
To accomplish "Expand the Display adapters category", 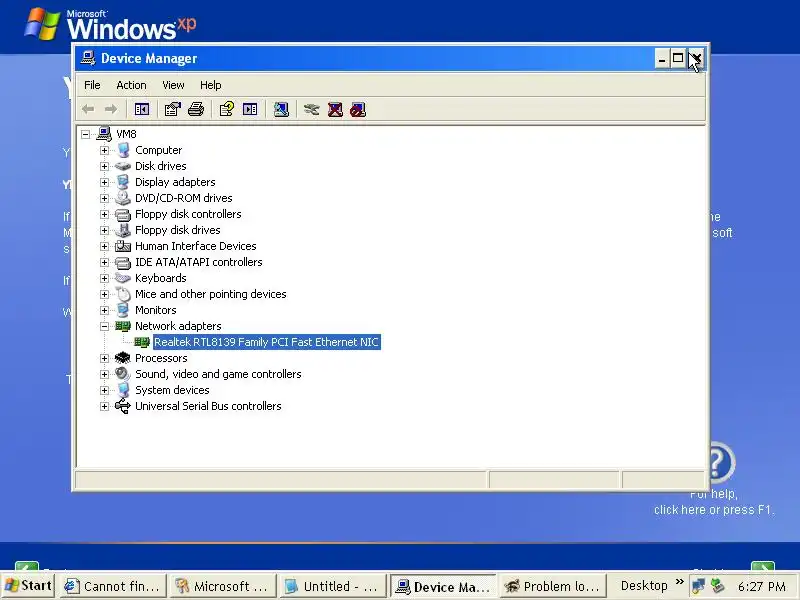I will tap(105, 182).
